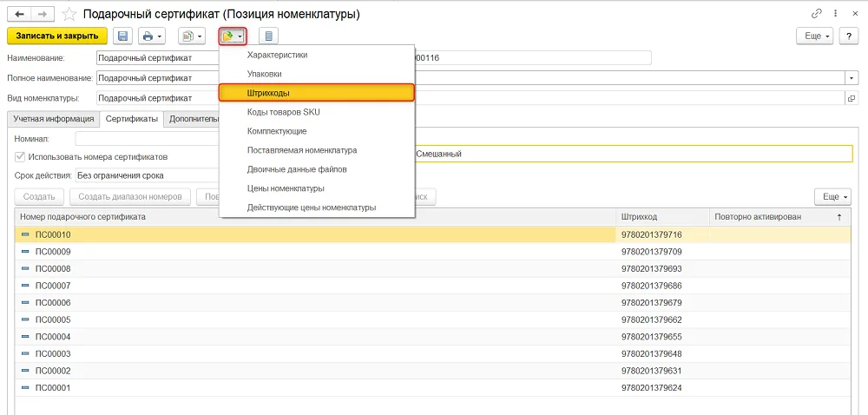
Task: Click the highlighted go-to folder icon
Action: click(233, 36)
